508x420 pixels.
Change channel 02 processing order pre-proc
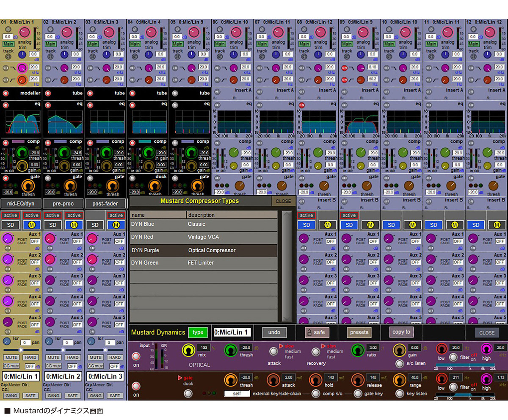63,204
